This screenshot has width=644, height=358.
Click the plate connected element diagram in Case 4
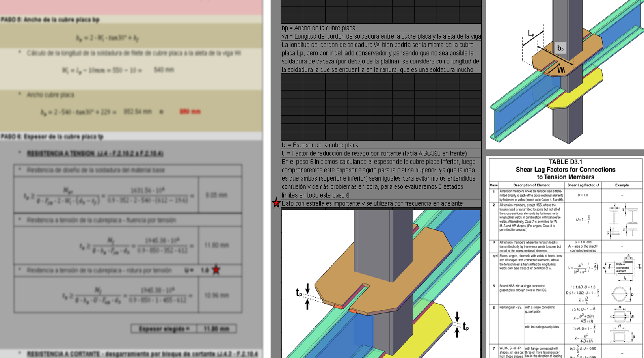click(x=622, y=267)
